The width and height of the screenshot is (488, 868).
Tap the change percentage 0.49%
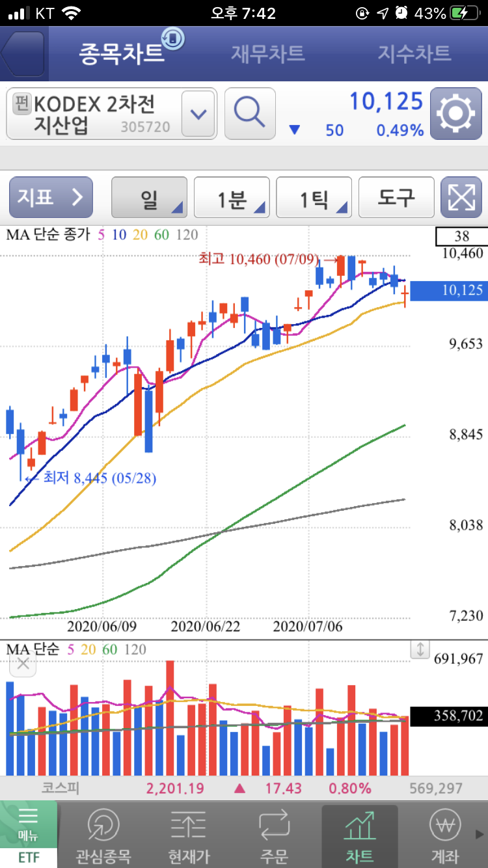click(x=400, y=130)
